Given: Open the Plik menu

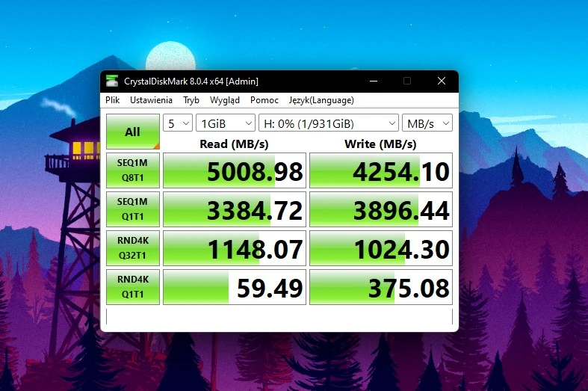Looking at the screenshot, I should tap(113, 100).
